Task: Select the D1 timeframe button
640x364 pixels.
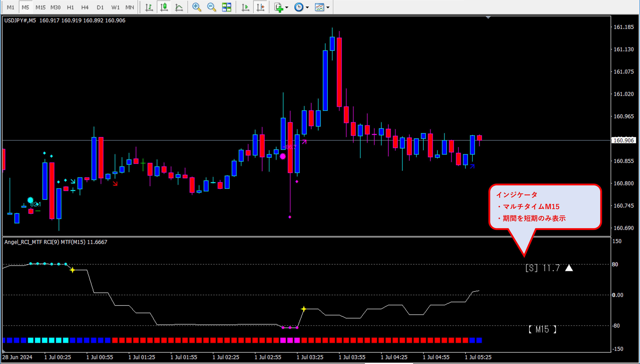Action: (x=100, y=7)
